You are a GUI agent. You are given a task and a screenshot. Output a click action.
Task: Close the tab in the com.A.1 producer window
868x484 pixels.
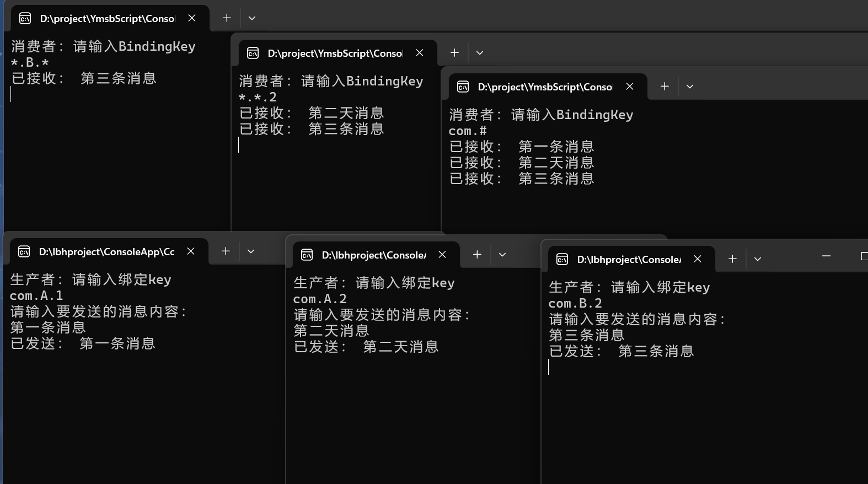(x=191, y=251)
